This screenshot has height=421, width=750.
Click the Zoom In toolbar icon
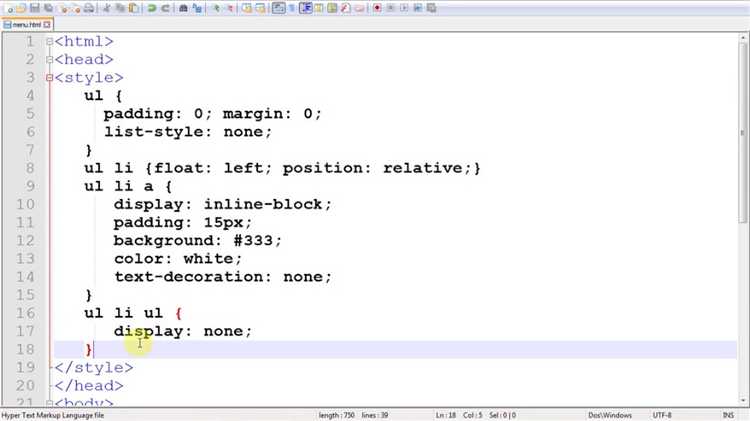[216, 8]
